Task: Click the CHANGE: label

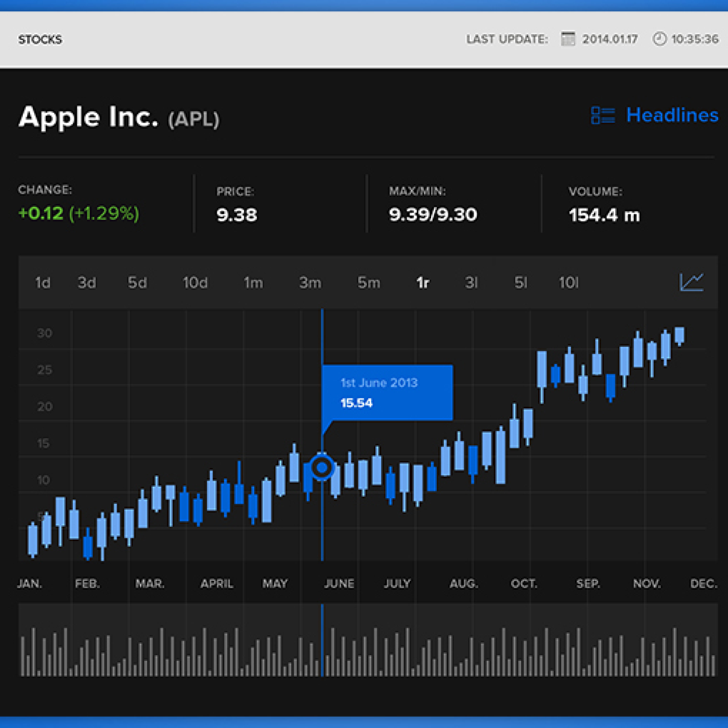Action: point(45,190)
